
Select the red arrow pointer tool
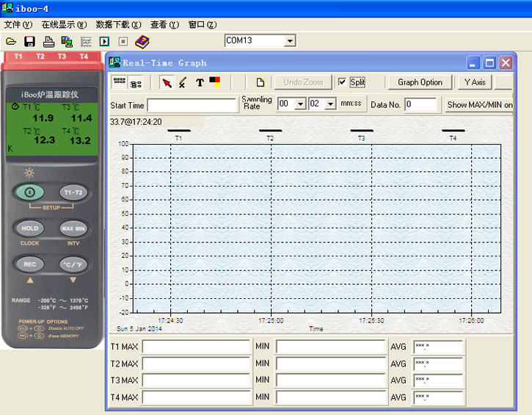(x=167, y=82)
